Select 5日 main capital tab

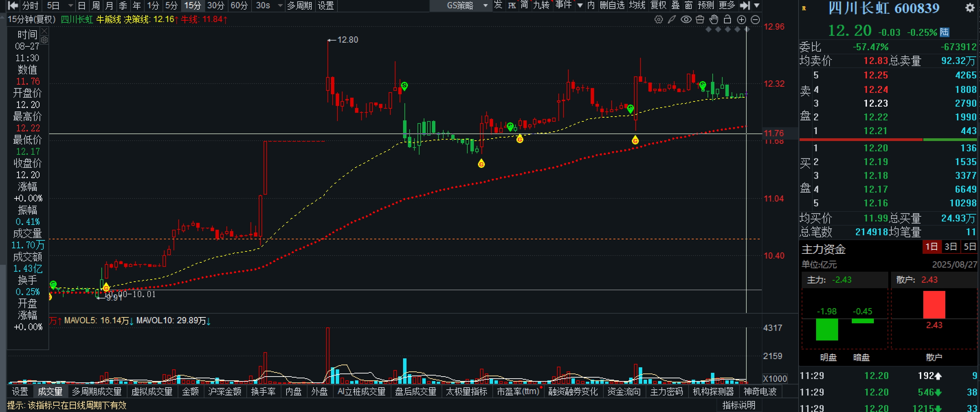coord(969,247)
